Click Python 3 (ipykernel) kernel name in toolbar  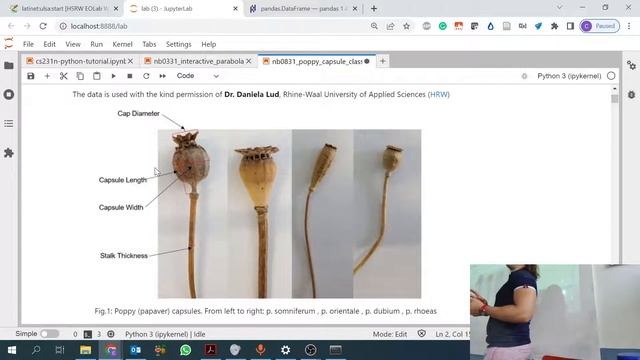coord(569,76)
